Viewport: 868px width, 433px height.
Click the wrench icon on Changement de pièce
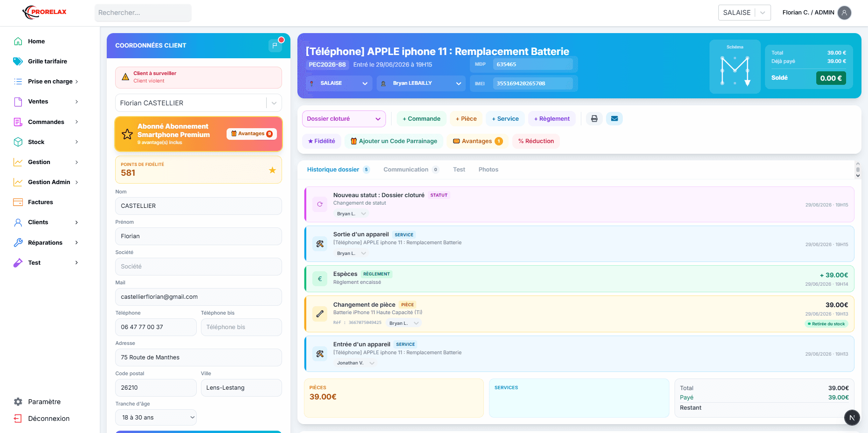(320, 314)
